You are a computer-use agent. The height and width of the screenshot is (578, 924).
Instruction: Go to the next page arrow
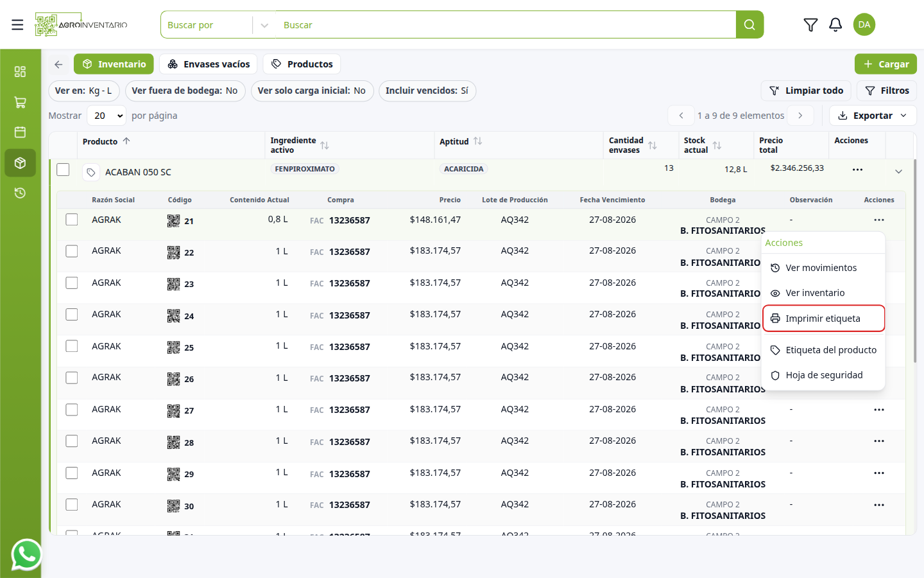(x=800, y=116)
